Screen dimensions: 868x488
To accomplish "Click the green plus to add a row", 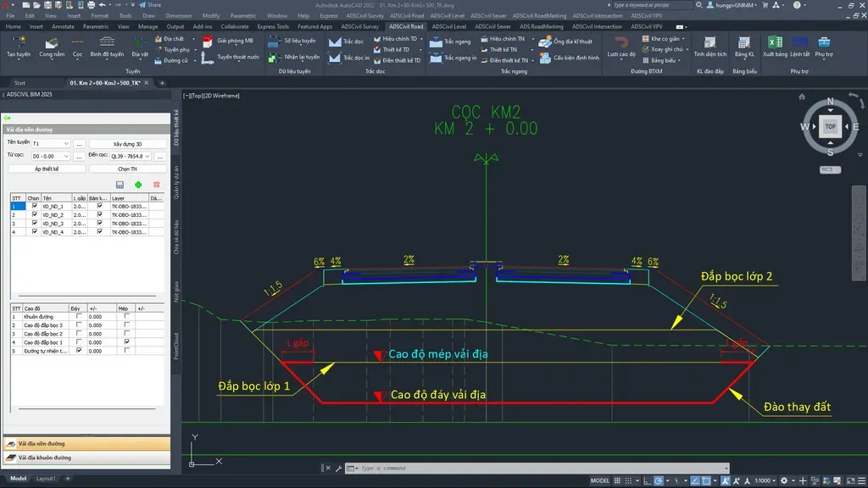I will [139, 184].
